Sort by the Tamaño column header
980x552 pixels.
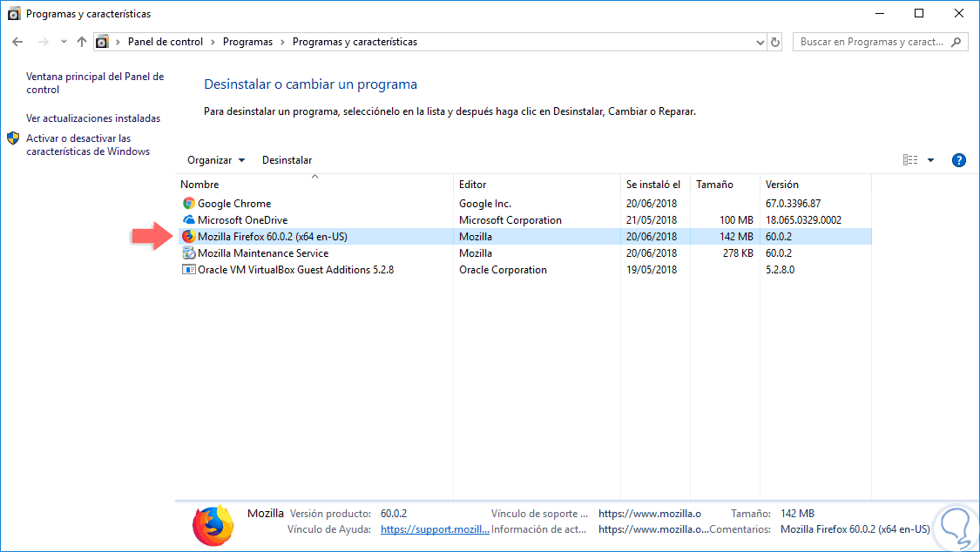click(x=725, y=185)
